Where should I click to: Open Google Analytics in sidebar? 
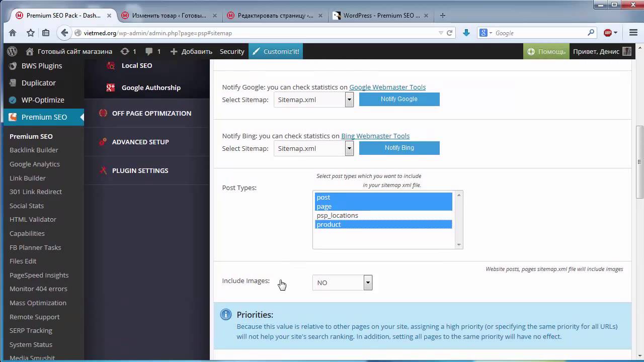[x=35, y=164]
